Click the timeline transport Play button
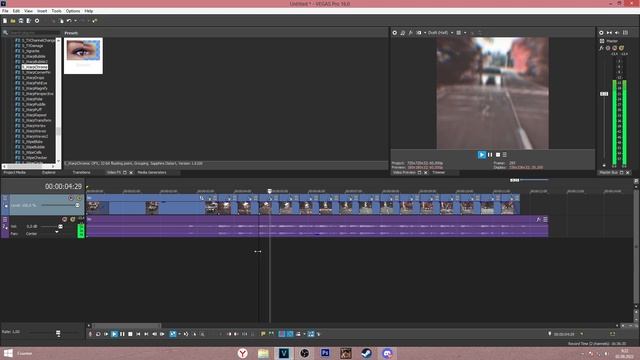 click(114, 334)
